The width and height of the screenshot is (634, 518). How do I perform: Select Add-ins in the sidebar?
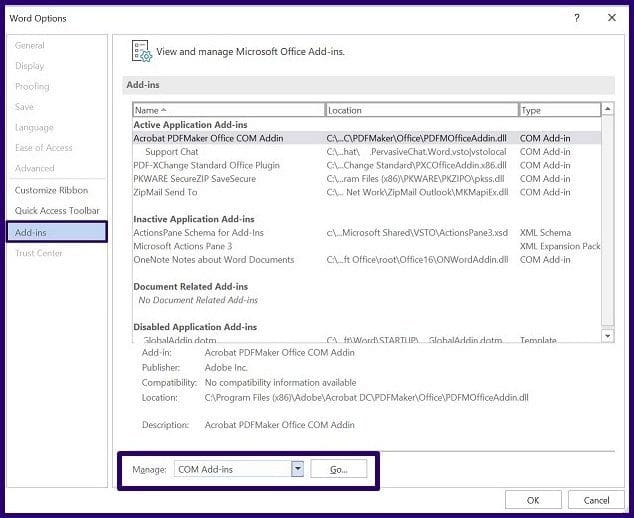tap(57, 233)
